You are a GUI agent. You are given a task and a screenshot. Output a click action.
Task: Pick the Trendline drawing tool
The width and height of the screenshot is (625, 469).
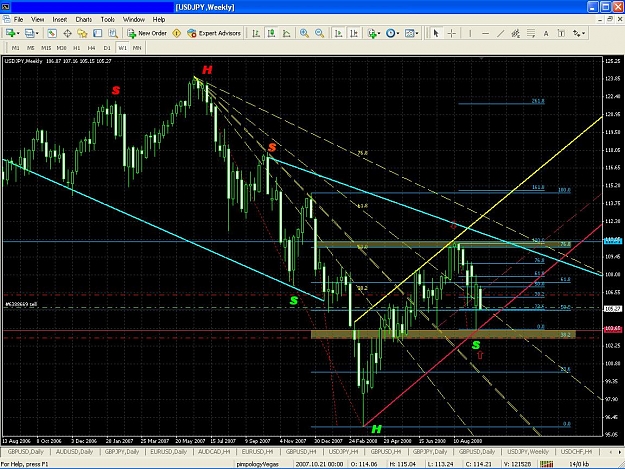[x=500, y=33]
